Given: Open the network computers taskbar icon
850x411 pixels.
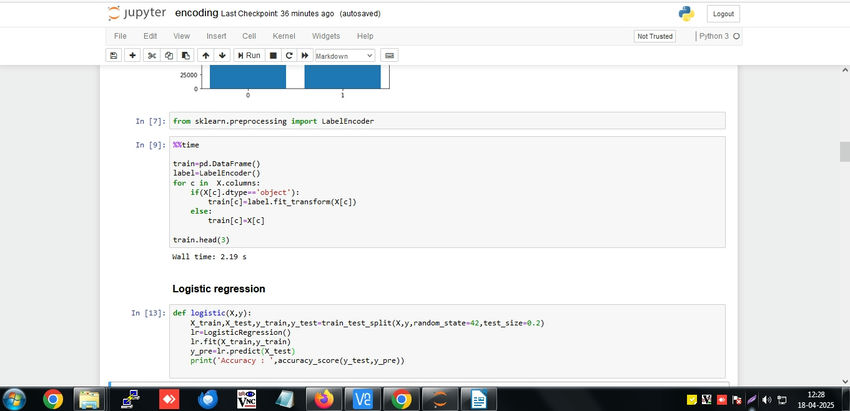Looking at the screenshot, I should (x=131, y=400).
